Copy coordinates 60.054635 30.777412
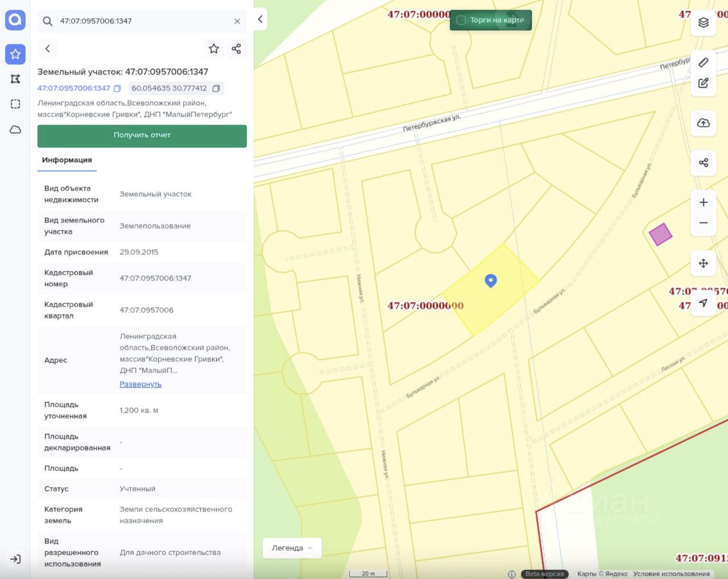The width and height of the screenshot is (728, 579). tap(216, 89)
